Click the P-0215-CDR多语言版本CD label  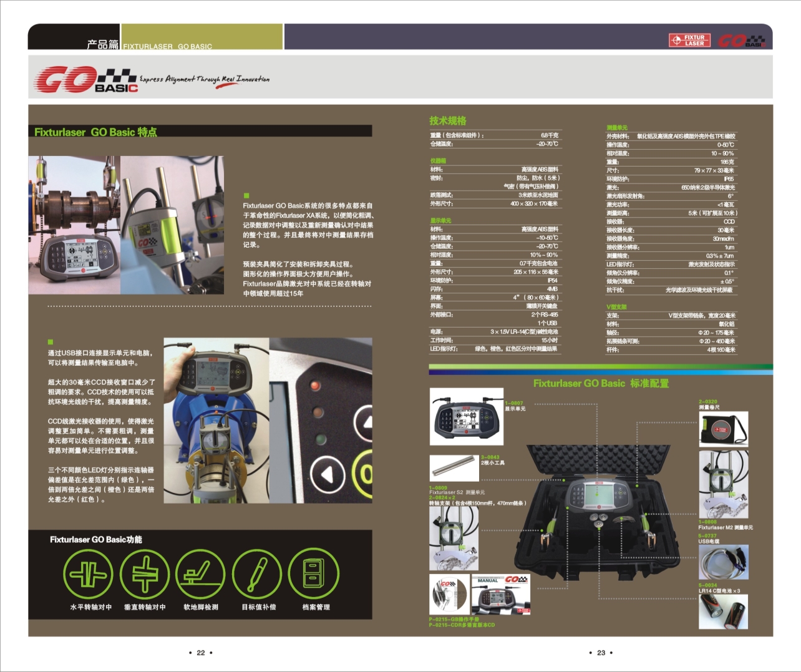coord(462,625)
